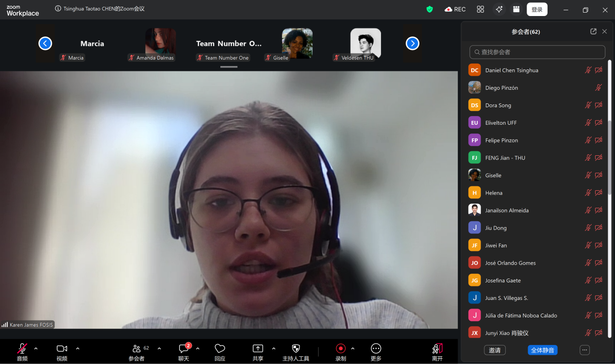Viewport: 615px width, 364px height.
Task: Unmute the audio microphone
Action: pyautogui.click(x=22, y=349)
